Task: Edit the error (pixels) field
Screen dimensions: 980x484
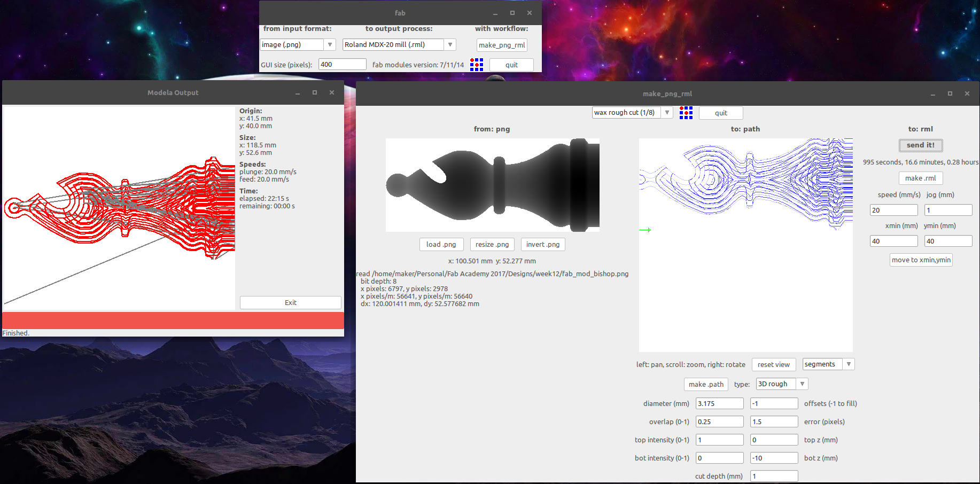Action: [774, 422]
